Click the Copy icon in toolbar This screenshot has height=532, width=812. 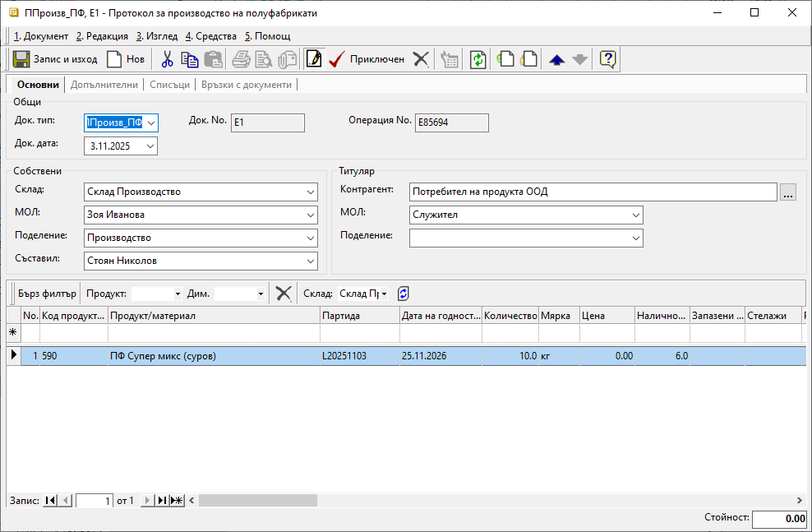190,59
